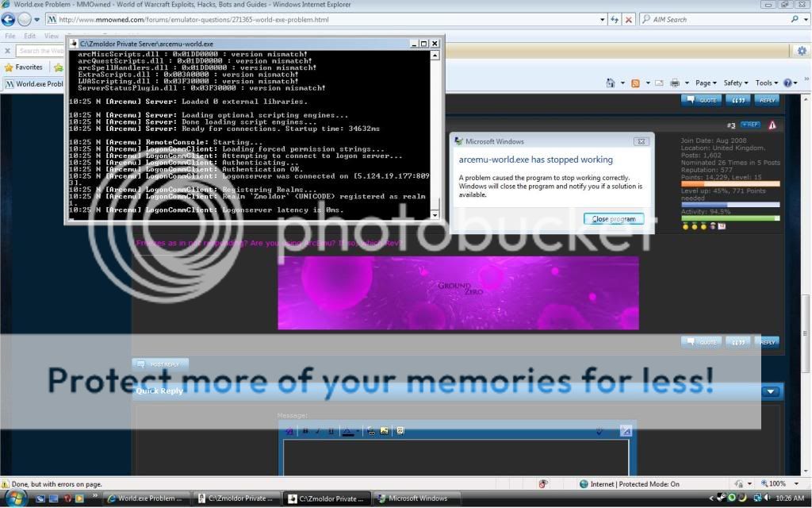Click the font color icon in editor
The width and height of the screenshot is (812, 508).
click(x=347, y=431)
